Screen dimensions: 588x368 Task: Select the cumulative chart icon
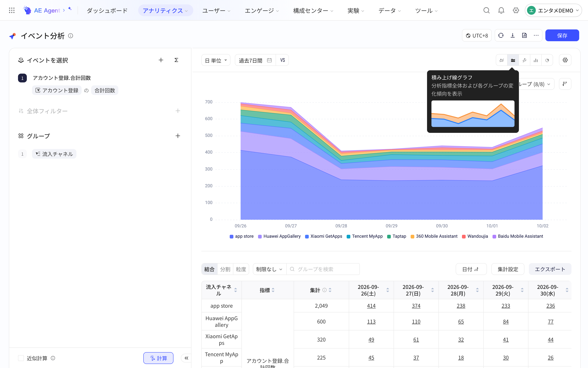524,60
